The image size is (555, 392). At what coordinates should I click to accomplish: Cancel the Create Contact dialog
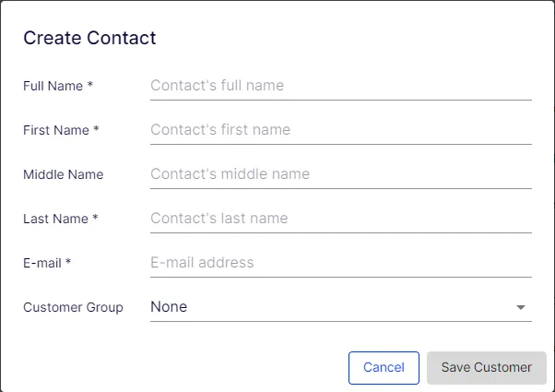click(384, 368)
